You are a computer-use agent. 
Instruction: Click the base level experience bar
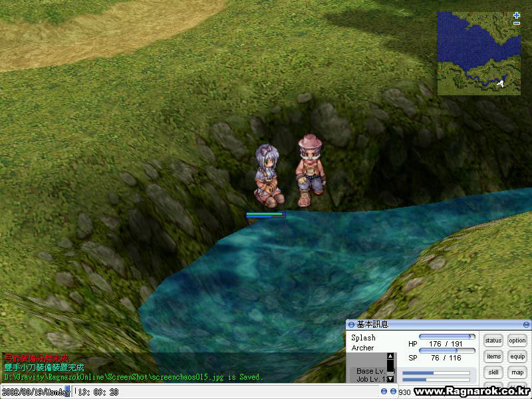tap(436, 373)
